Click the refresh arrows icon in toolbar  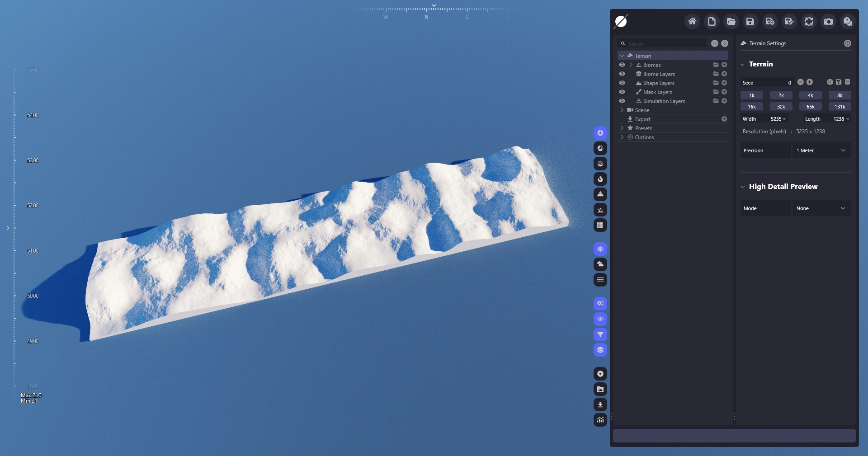tap(809, 21)
